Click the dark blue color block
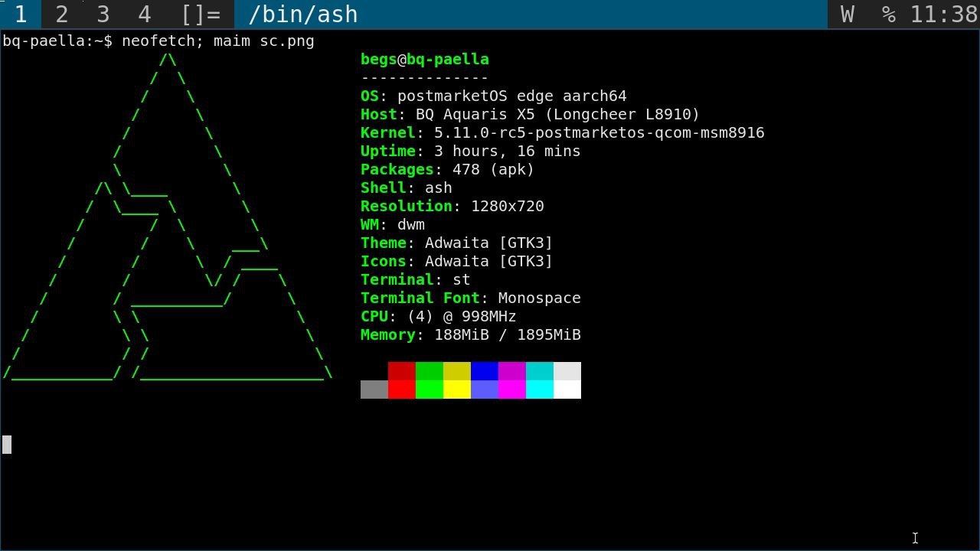 click(x=485, y=371)
